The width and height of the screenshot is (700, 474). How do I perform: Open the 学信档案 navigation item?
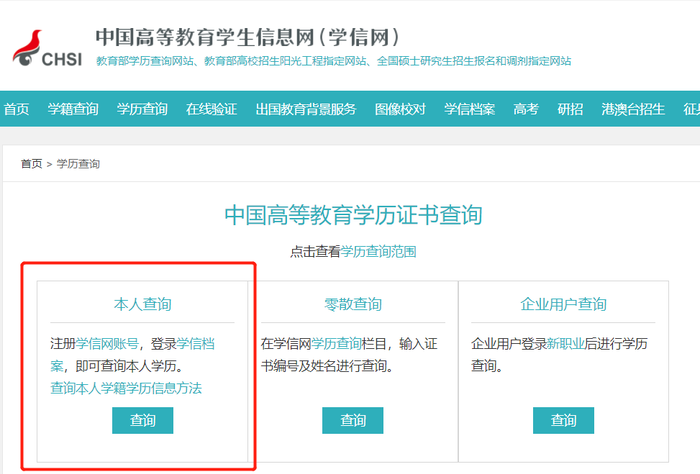pos(469,109)
